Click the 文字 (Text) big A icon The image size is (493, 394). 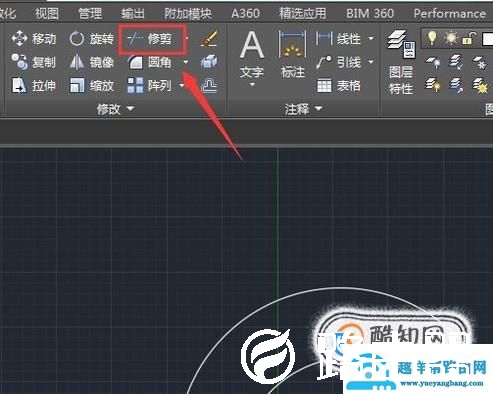252,45
